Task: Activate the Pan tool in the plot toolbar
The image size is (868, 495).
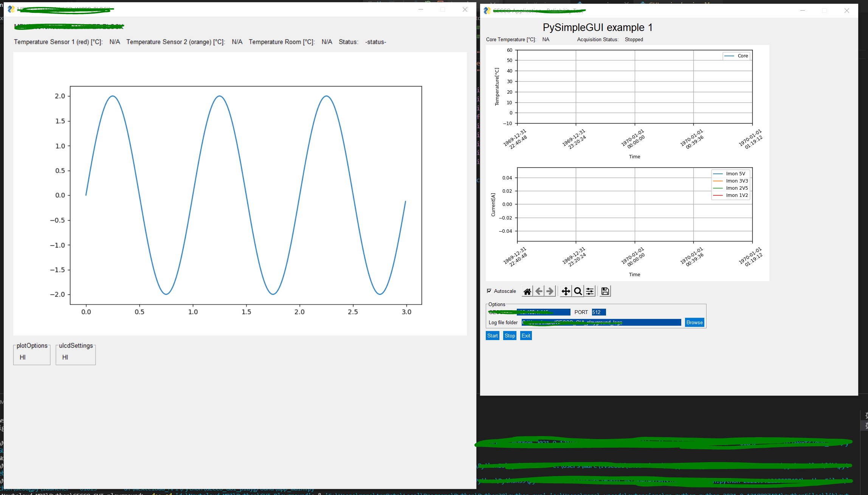Action: (x=566, y=291)
